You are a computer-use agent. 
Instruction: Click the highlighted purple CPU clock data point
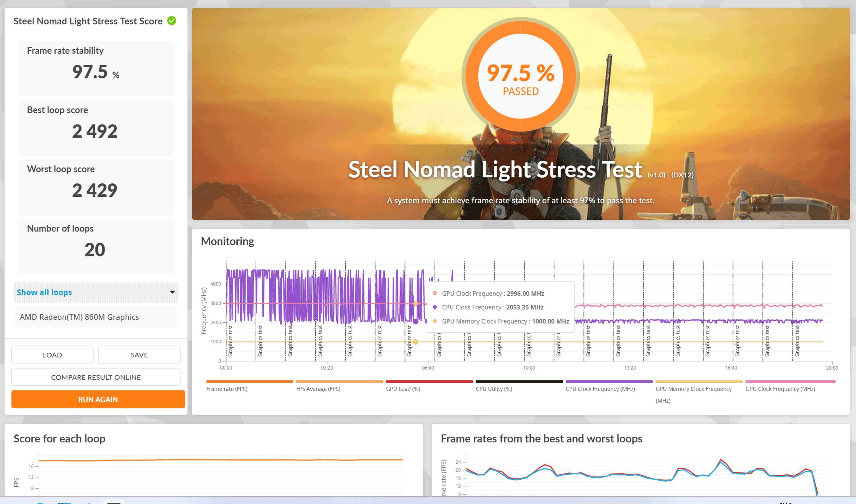tap(415, 322)
